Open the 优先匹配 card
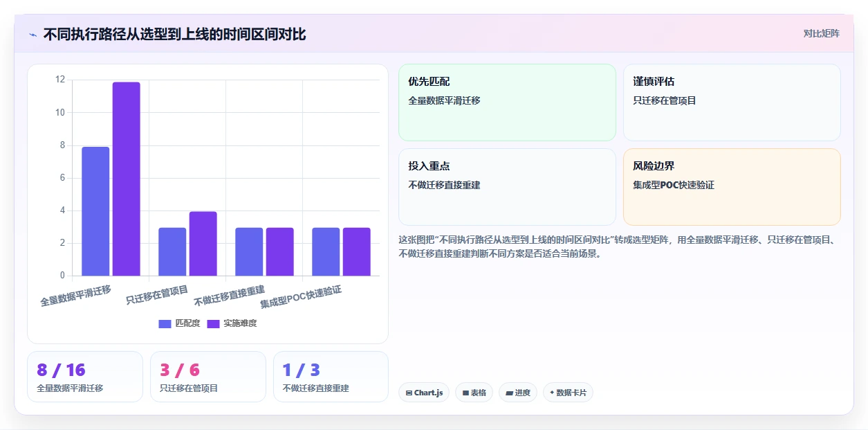 coord(507,102)
